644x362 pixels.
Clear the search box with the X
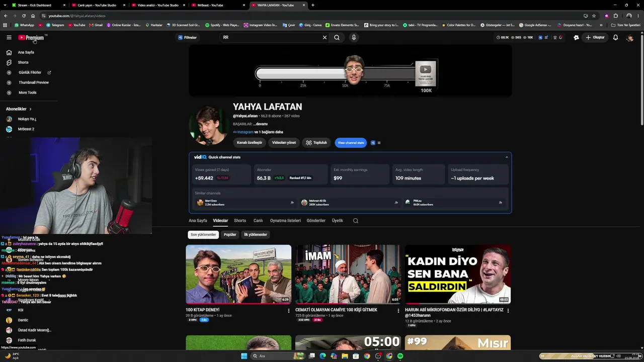(x=325, y=38)
